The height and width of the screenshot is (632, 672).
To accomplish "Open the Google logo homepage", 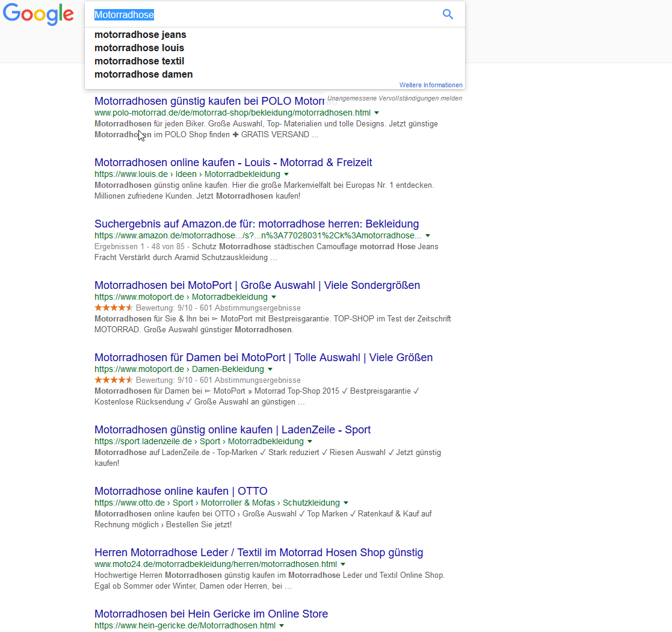I will 39,14.
